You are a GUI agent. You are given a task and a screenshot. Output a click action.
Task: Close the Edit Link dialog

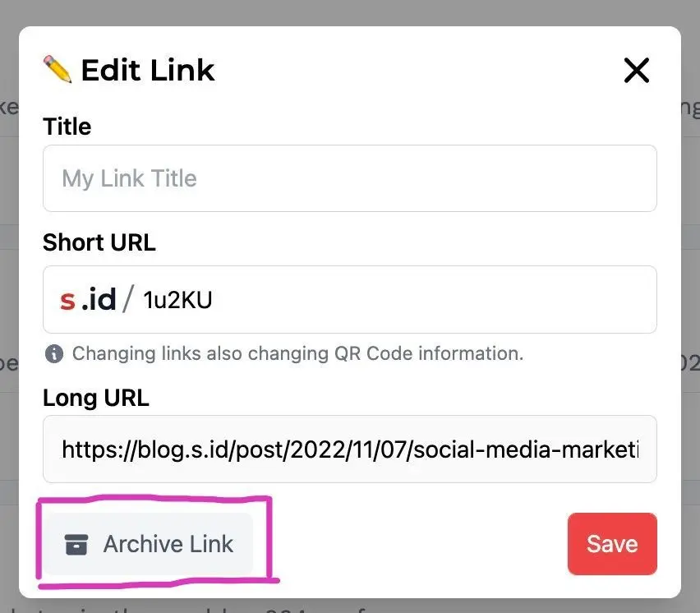[637, 71]
